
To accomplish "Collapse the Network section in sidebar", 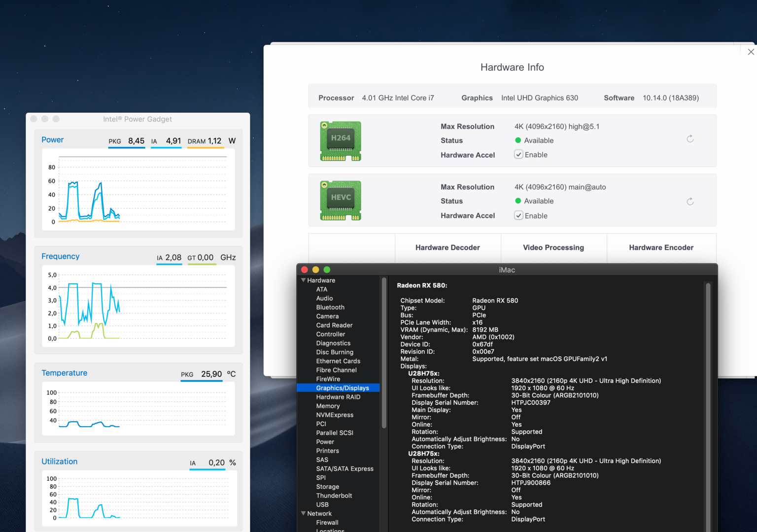I will click(x=304, y=513).
